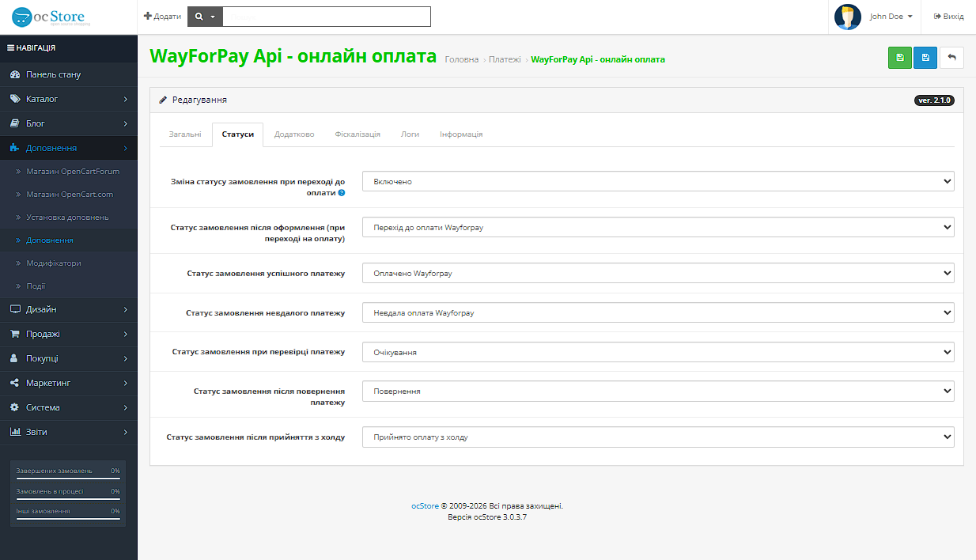Click the Панель стану menu item
976x560 pixels.
pos(68,74)
